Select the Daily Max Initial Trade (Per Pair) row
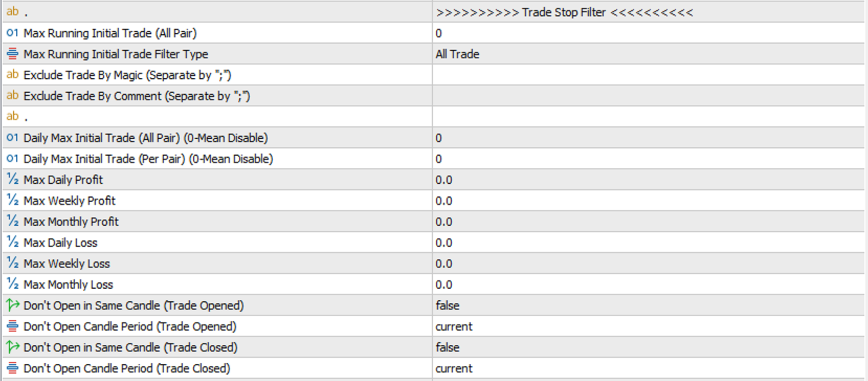The height and width of the screenshot is (381, 868). [148, 159]
